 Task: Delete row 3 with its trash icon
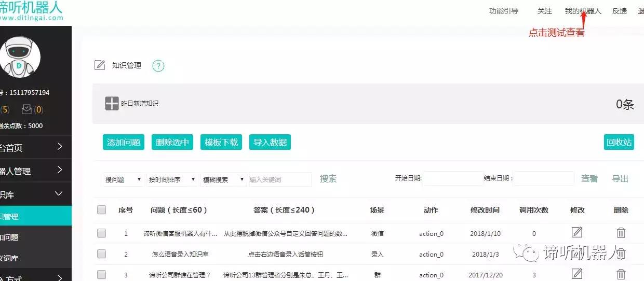tap(621, 274)
